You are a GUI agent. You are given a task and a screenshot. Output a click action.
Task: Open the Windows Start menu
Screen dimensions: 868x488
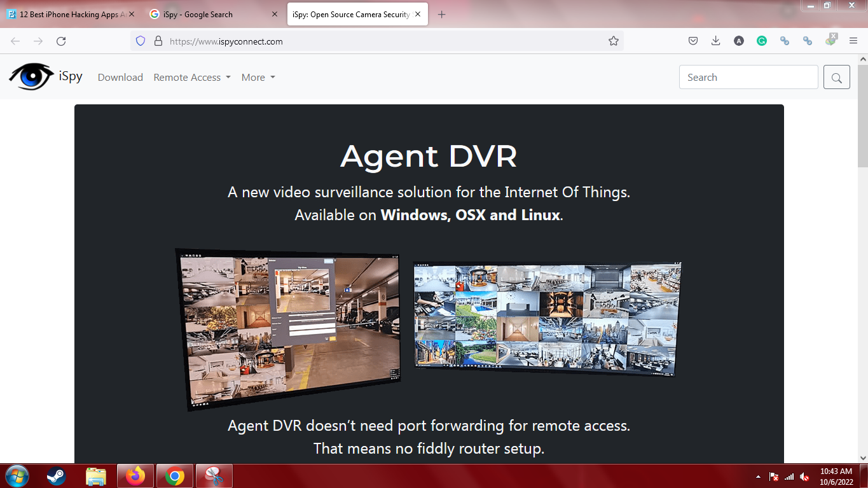(x=17, y=476)
